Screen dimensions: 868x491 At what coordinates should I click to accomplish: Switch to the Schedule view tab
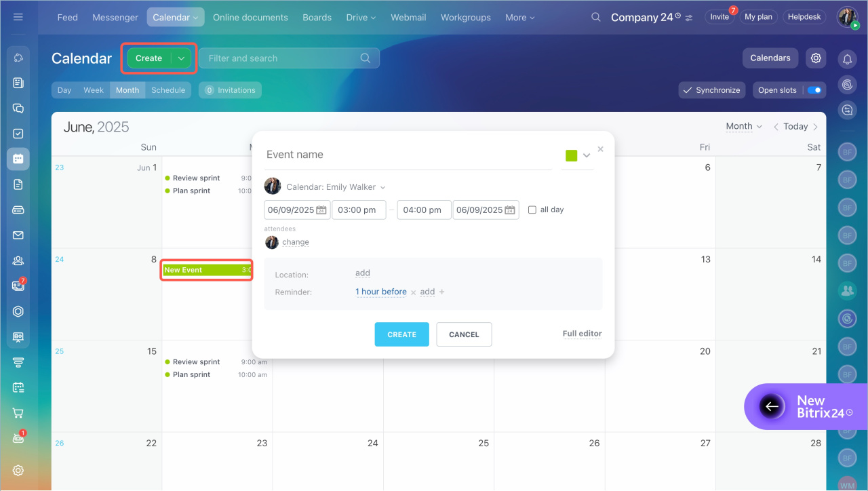coord(168,90)
